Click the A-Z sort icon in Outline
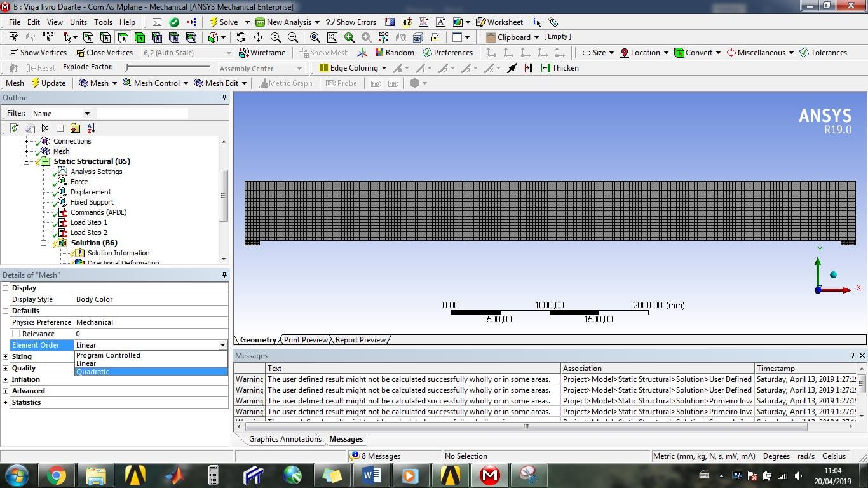This screenshot has width=868, height=488. tap(91, 128)
